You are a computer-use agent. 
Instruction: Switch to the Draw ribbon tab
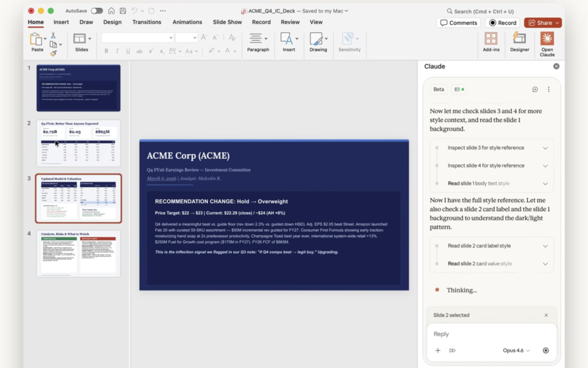click(86, 22)
